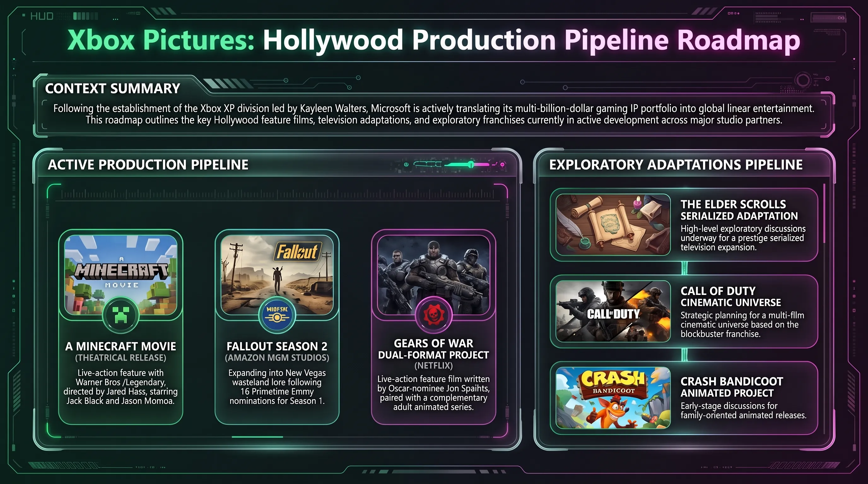
Task: Click the pink circle indicator in pipeline header
Action: coord(502,164)
